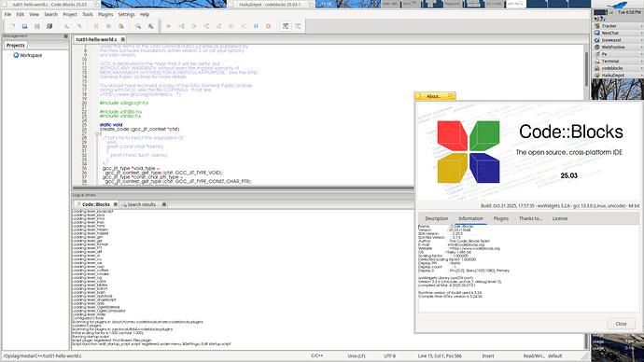Cut selection using scissors icon

click(96, 26)
